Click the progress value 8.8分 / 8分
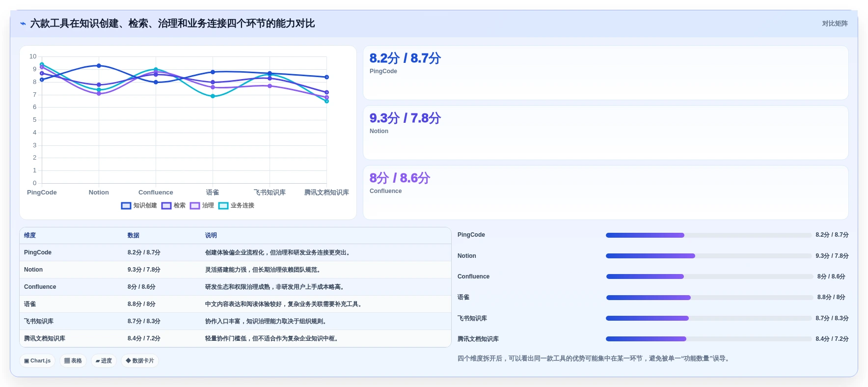Viewport: 868px width, 387px height. (x=831, y=297)
